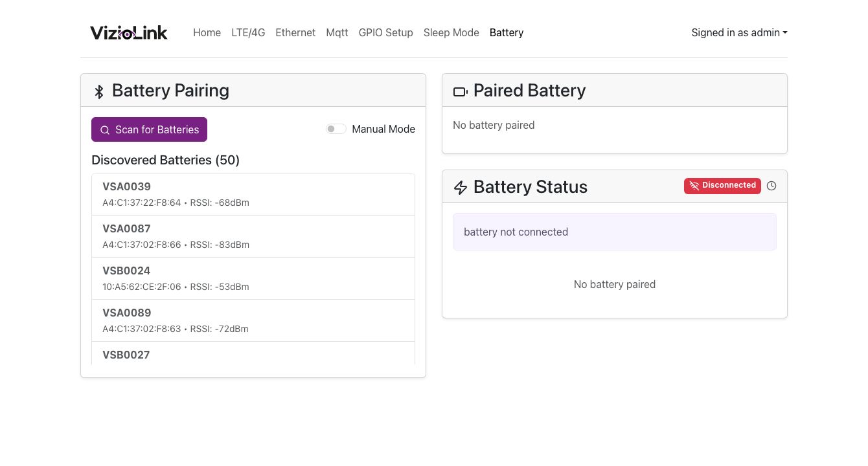Screen dimensions: 868x466
Task: Select the Battery nav item
Action: [x=507, y=32]
